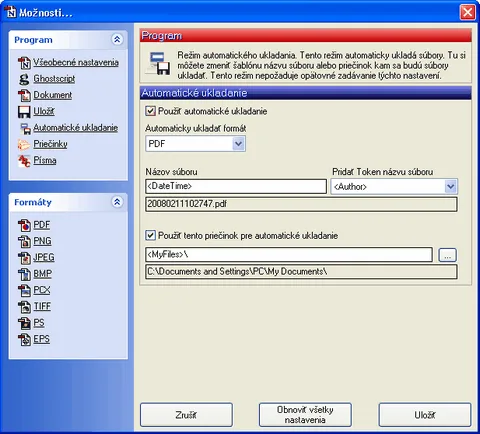This screenshot has width=480, height=434.
Task: Click Obnoviť všetky nastavenia button
Action: [305, 415]
